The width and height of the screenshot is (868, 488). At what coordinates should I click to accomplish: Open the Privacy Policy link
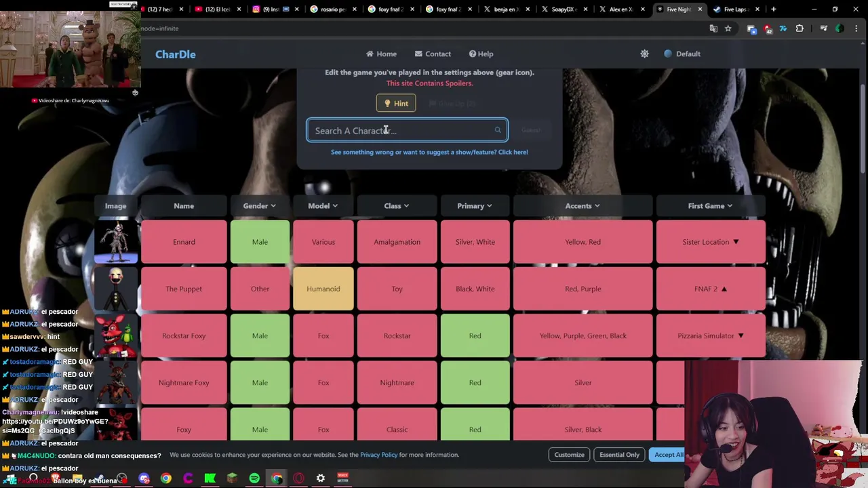coord(378,455)
